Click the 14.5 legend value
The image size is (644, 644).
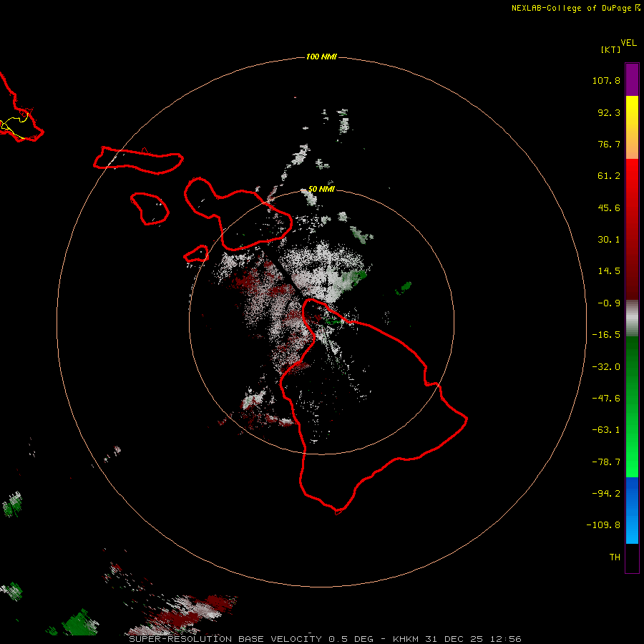point(609,271)
